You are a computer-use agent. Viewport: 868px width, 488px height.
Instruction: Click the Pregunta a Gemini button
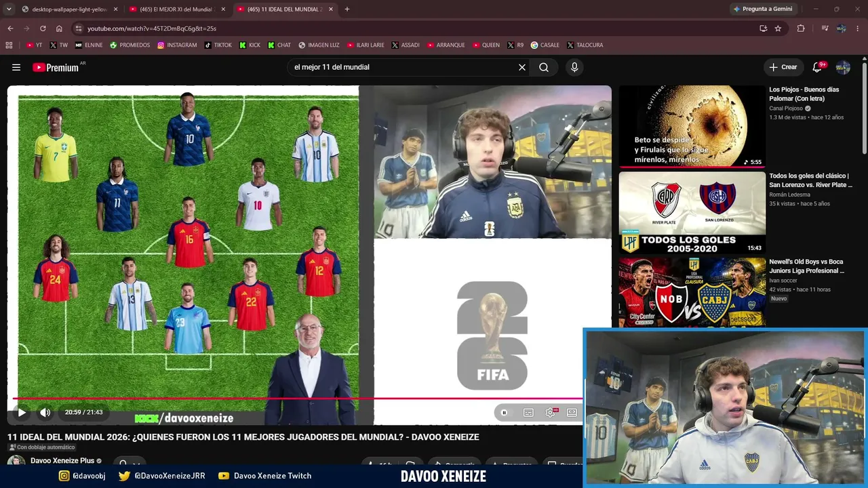762,9
